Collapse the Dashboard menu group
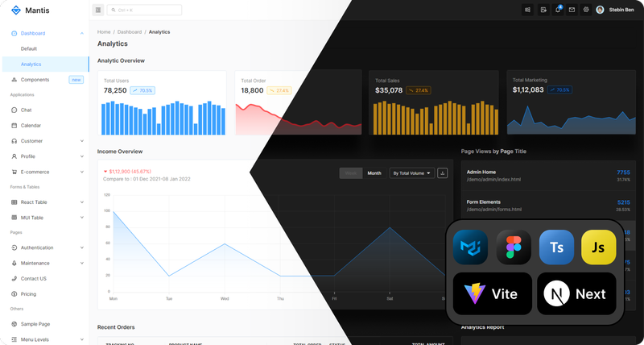This screenshot has height=345, width=644. (82, 33)
